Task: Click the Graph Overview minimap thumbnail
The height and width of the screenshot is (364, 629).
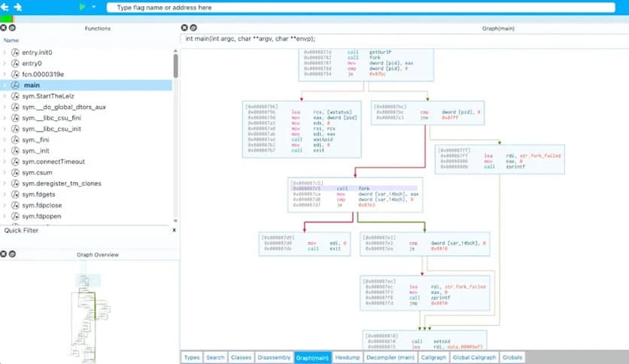Action: coord(89,312)
